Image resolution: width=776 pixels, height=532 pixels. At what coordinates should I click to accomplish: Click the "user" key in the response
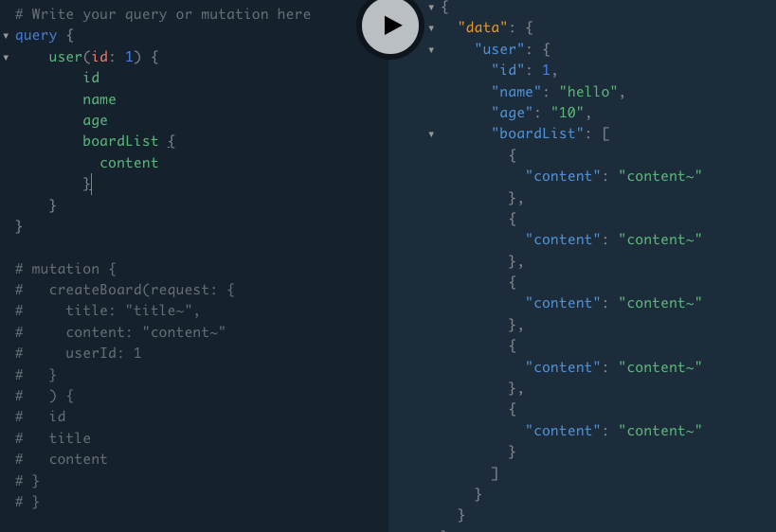tap(499, 49)
